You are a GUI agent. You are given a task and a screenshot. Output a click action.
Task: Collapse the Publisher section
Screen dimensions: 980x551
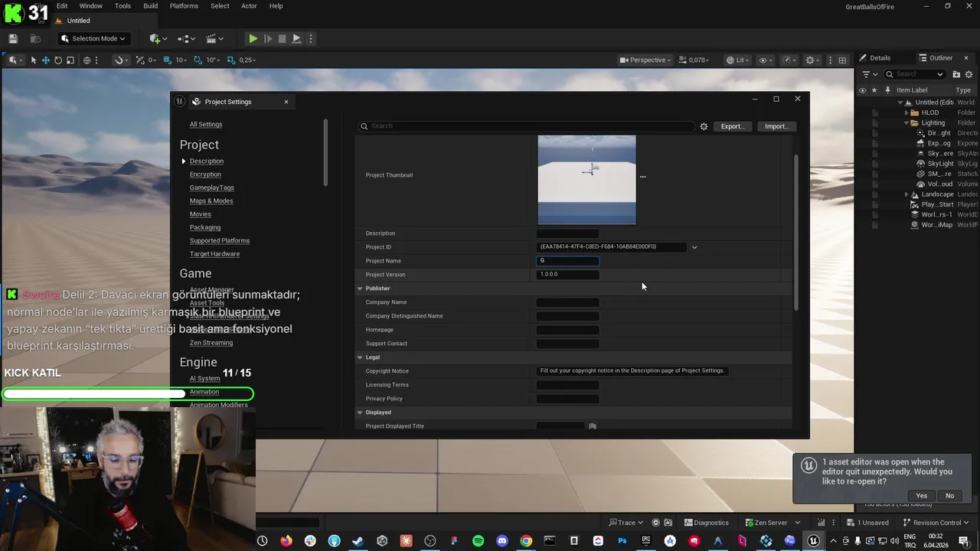tap(360, 289)
